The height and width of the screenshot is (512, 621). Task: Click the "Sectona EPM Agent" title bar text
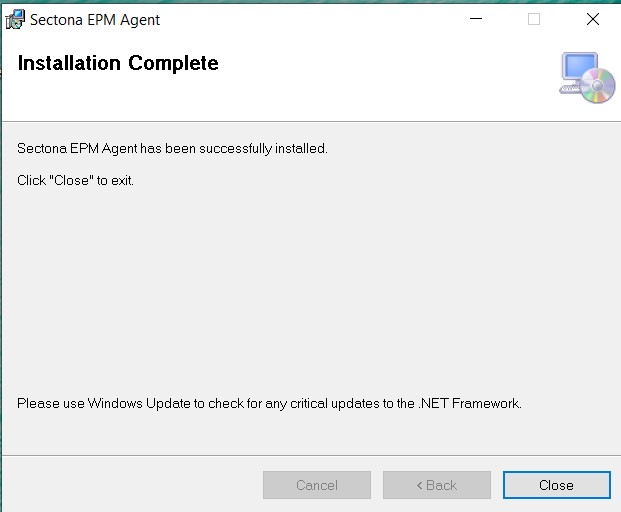click(x=95, y=20)
